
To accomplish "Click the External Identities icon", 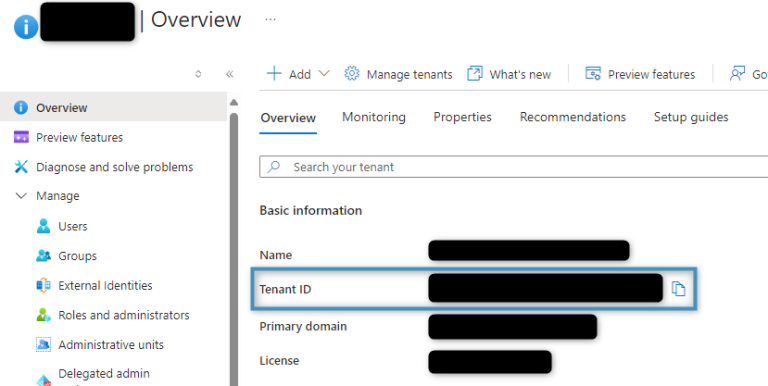I will tap(43, 285).
